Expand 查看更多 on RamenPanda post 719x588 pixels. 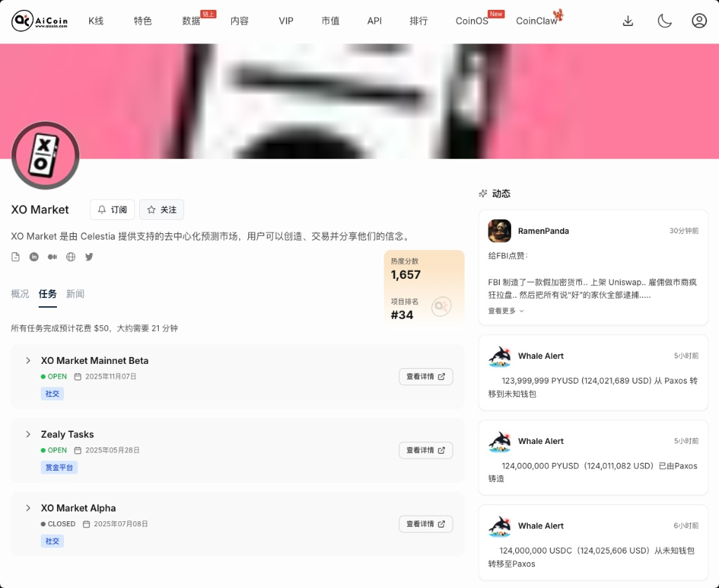click(506, 311)
